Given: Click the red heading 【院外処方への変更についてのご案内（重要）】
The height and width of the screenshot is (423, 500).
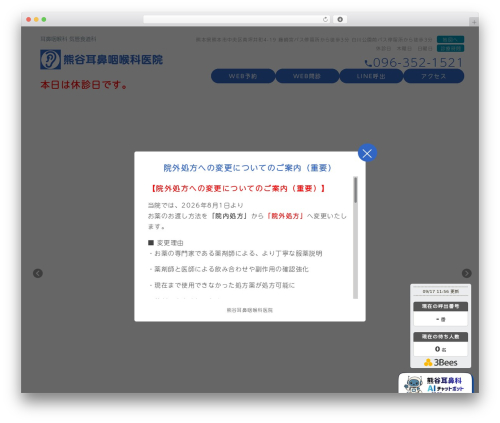Looking at the screenshot, I should tap(237, 189).
